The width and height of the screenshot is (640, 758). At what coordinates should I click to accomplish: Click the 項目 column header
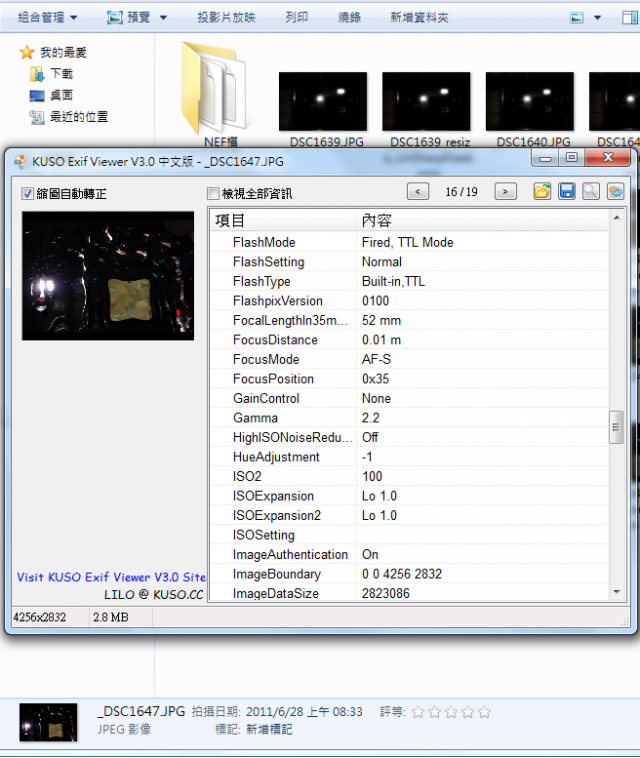tap(283, 220)
